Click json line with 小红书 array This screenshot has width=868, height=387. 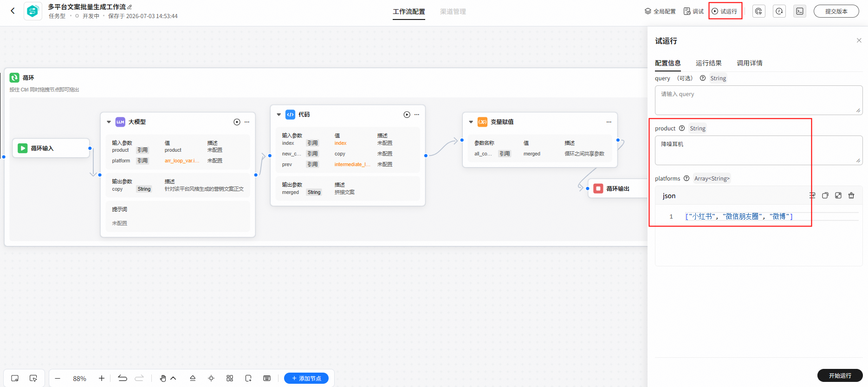[x=739, y=216]
